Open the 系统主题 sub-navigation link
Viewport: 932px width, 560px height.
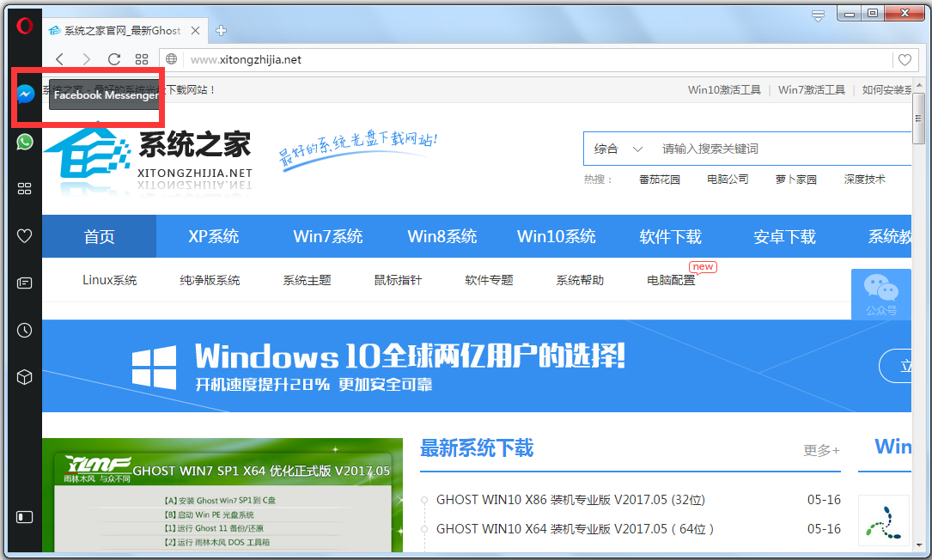tap(307, 280)
